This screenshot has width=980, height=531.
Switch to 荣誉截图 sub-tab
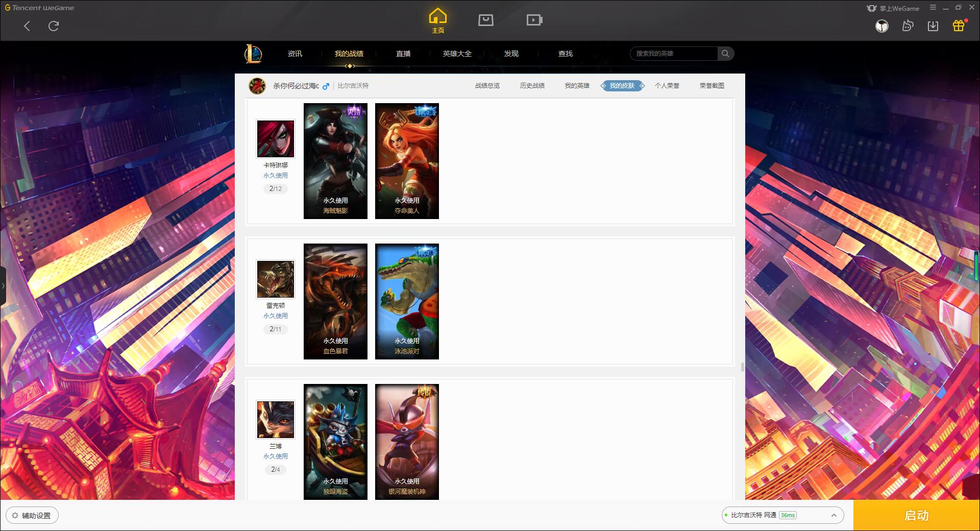coord(712,86)
